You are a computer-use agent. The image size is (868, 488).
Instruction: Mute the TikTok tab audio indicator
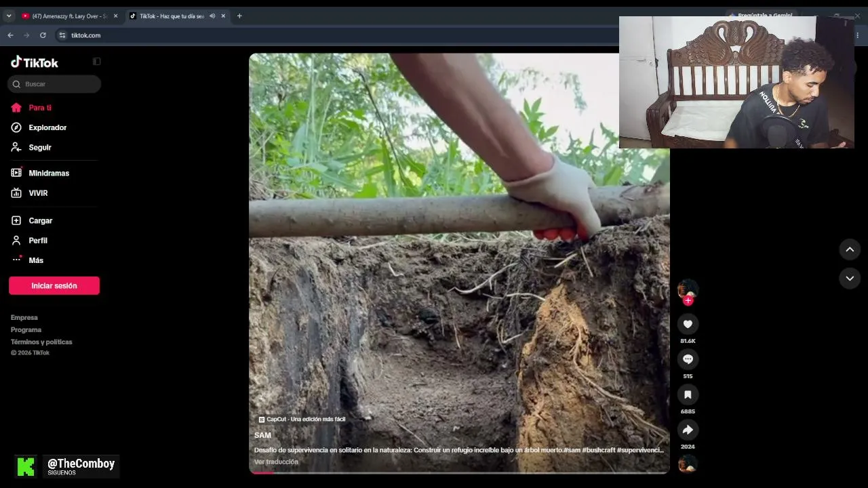click(213, 16)
